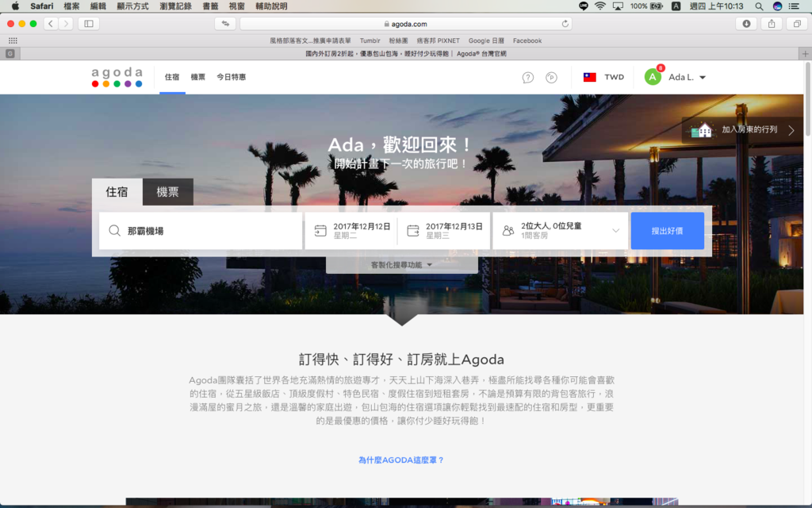Open the 為什麼AGODA這麼罩？ link

point(401,460)
